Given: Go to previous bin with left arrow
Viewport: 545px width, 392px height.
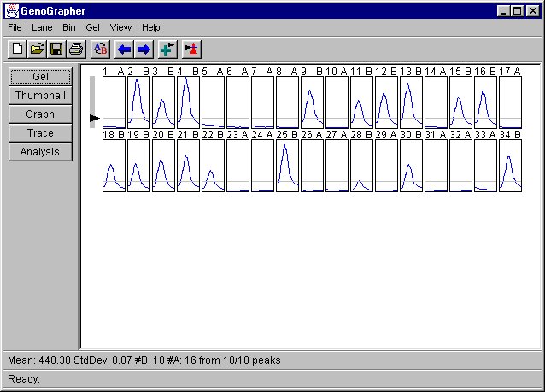Looking at the screenshot, I should [x=125, y=50].
